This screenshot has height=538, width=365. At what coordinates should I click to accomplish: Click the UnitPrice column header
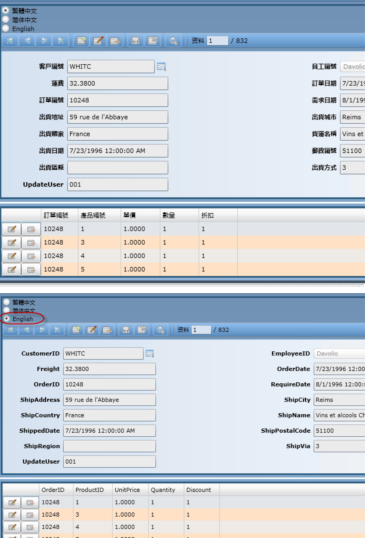(130, 490)
